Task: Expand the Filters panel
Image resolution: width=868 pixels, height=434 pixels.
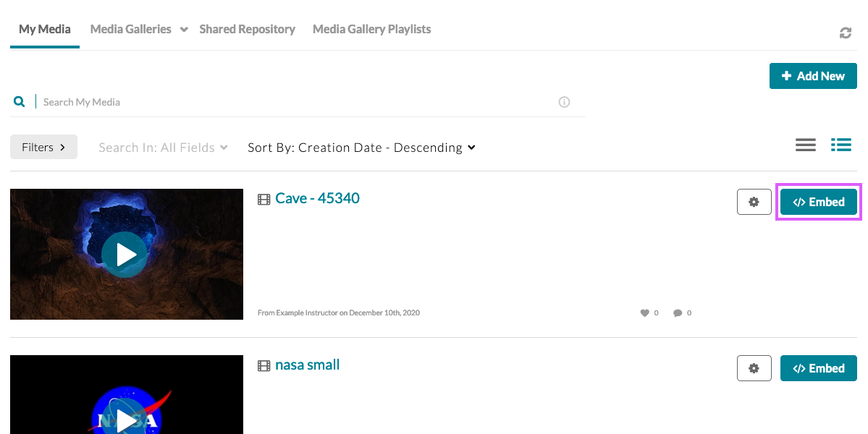Action: [x=43, y=146]
